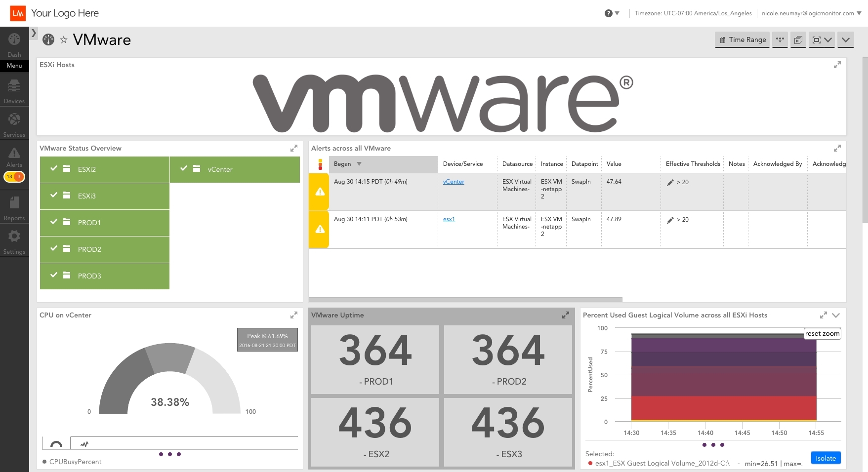Open the Devices section in the sidebar
Image resolution: width=868 pixels, height=472 pixels.
point(14,87)
